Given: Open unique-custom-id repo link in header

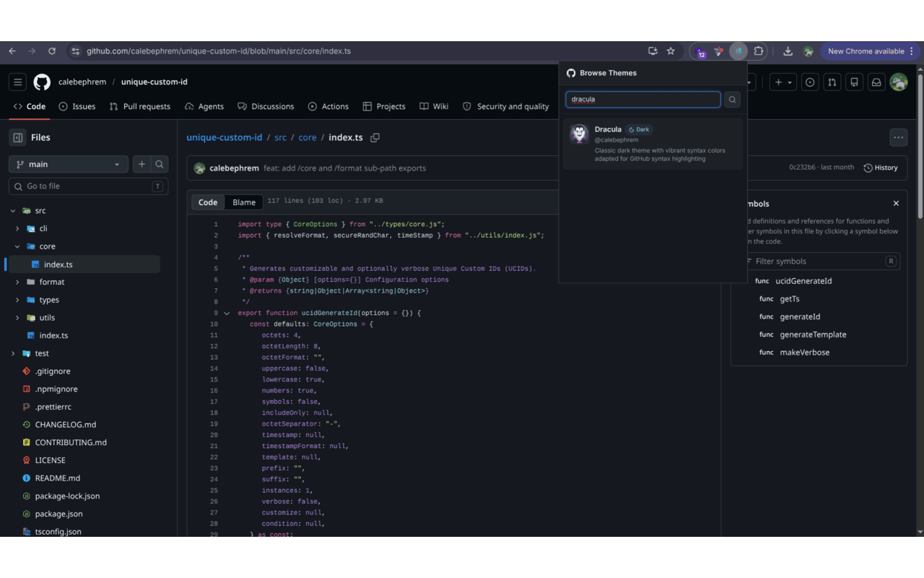Looking at the screenshot, I should tap(154, 82).
